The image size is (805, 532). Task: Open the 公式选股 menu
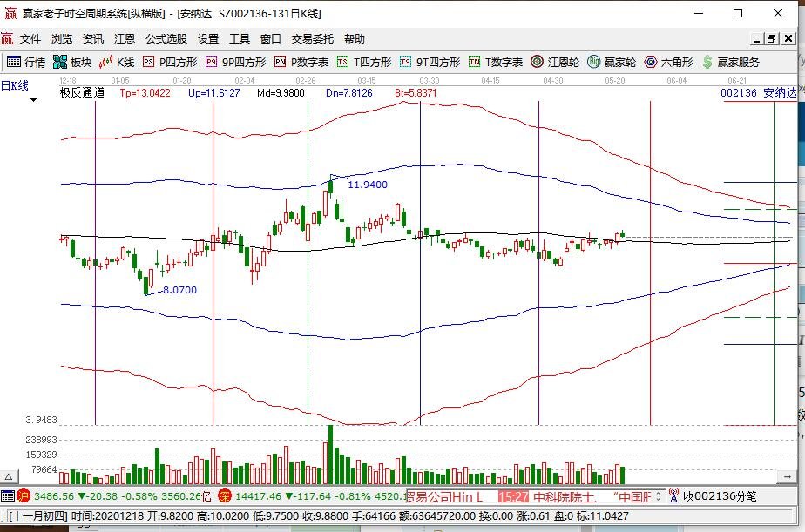pyautogui.click(x=166, y=38)
